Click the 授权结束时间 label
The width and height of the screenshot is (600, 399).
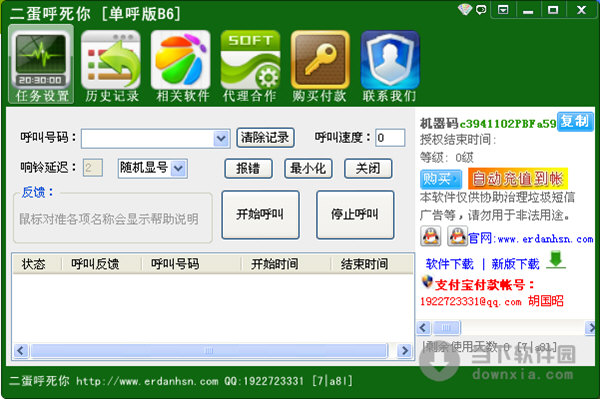point(458,139)
